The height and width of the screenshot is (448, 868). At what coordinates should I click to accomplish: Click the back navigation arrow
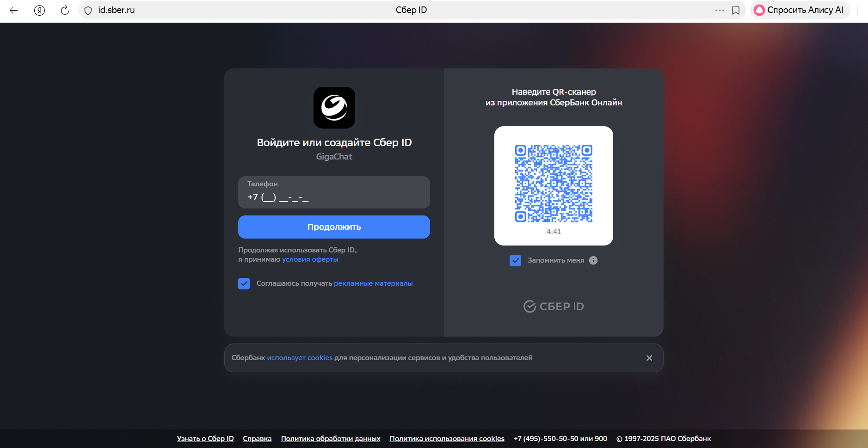pyautogui.click(x=13, y=10)
